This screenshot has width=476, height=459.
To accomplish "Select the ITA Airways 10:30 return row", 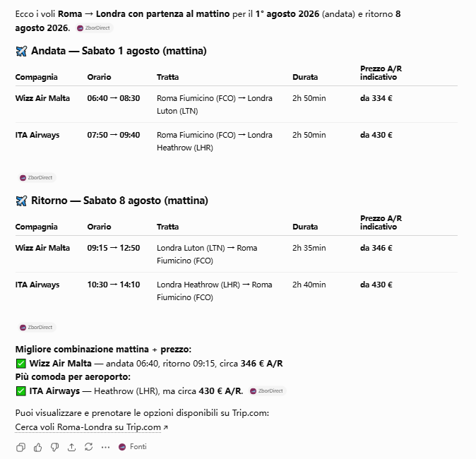I will click(236, 291).
